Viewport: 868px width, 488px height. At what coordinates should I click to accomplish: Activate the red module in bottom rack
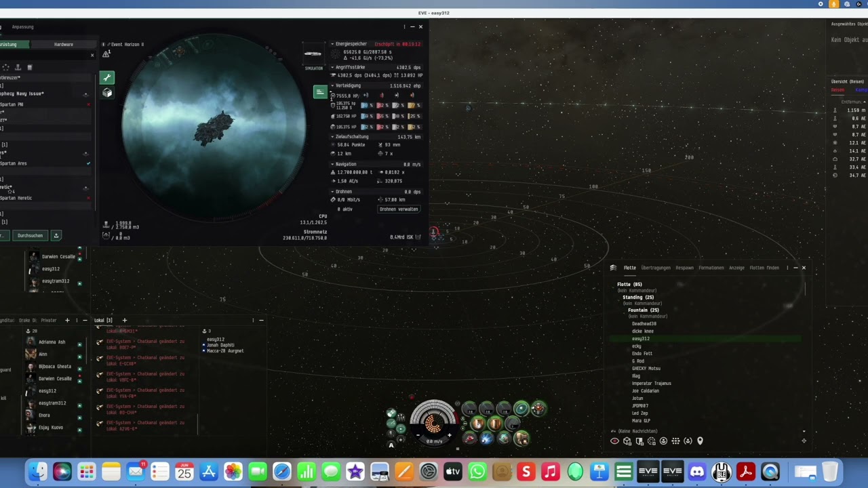(469, 439)
